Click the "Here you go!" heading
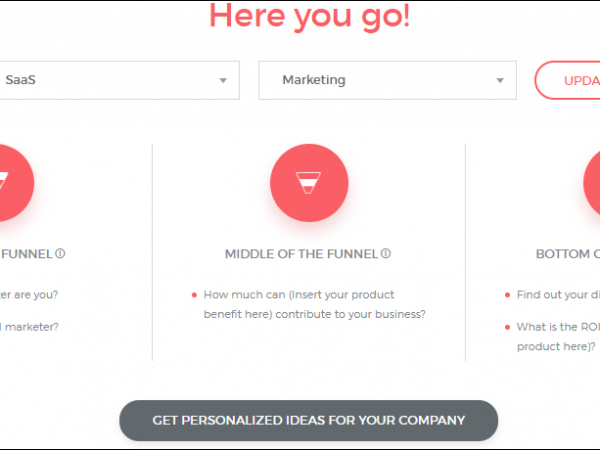This screenshot has height=450, width=600. [309, 15]
